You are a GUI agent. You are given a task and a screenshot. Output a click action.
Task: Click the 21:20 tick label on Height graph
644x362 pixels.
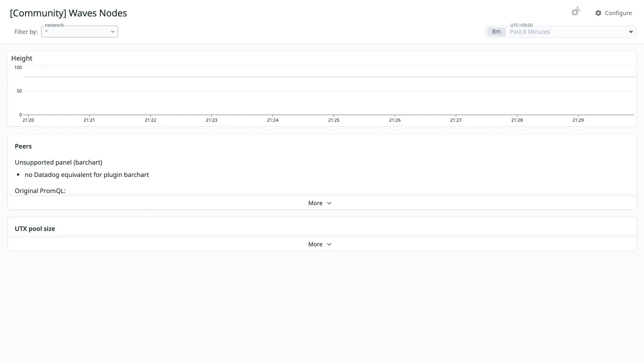tap(28, 120)
